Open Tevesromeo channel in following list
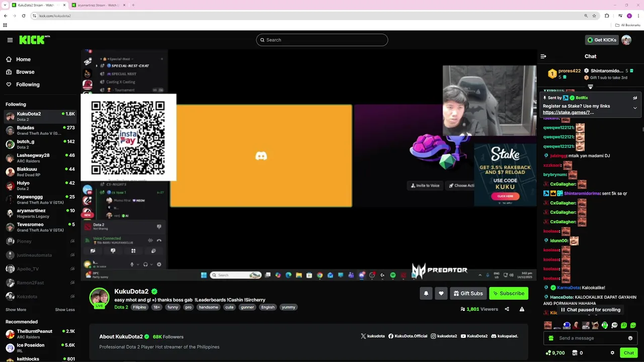Screen dimensions: 644x362 pos(40,227)
